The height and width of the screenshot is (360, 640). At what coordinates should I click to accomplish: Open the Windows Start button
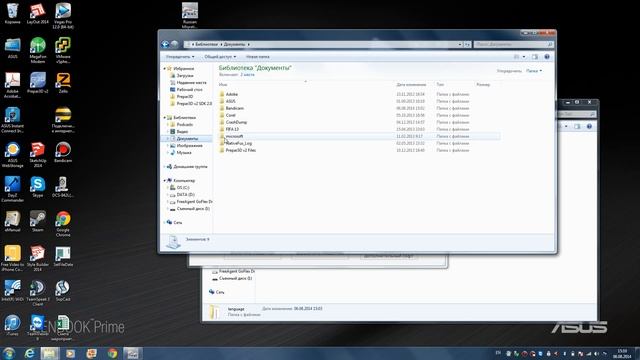click(9, 353)
